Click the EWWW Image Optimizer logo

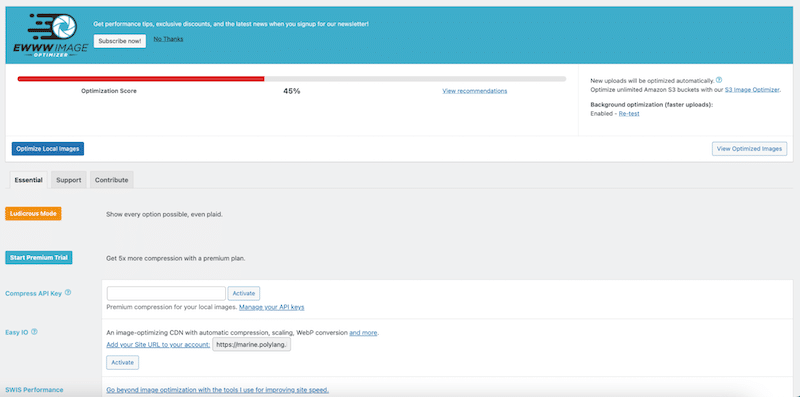(x=51, y=35)
